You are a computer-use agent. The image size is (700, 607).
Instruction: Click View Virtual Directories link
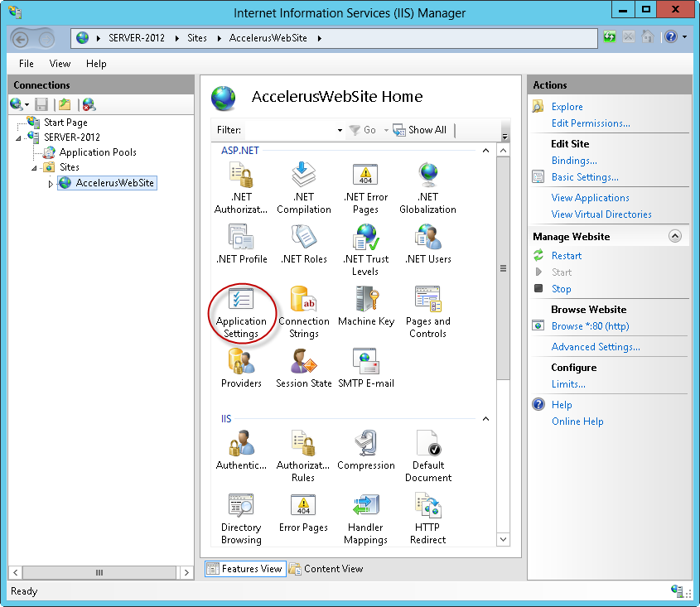click(601, 214)
